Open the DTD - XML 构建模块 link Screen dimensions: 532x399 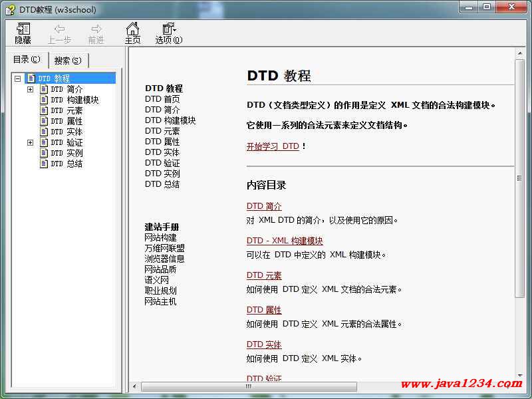click(285, 241)
